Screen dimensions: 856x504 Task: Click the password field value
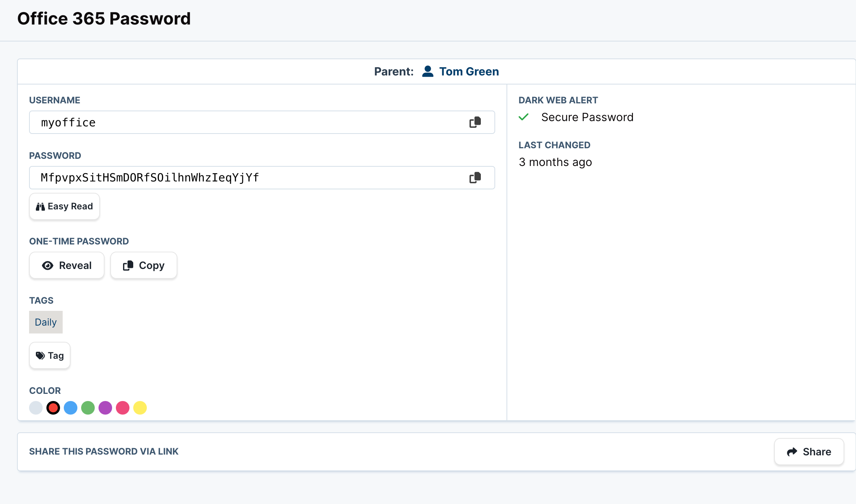coord(150,178)
